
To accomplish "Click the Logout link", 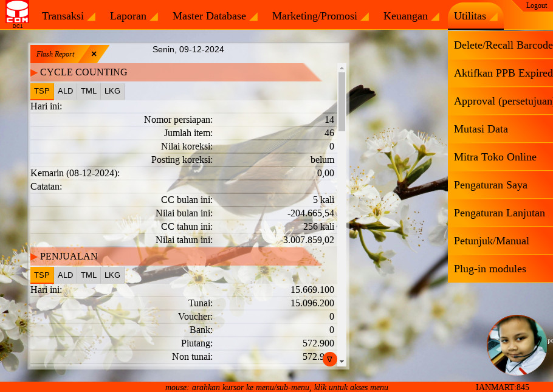I will (536, 5).
